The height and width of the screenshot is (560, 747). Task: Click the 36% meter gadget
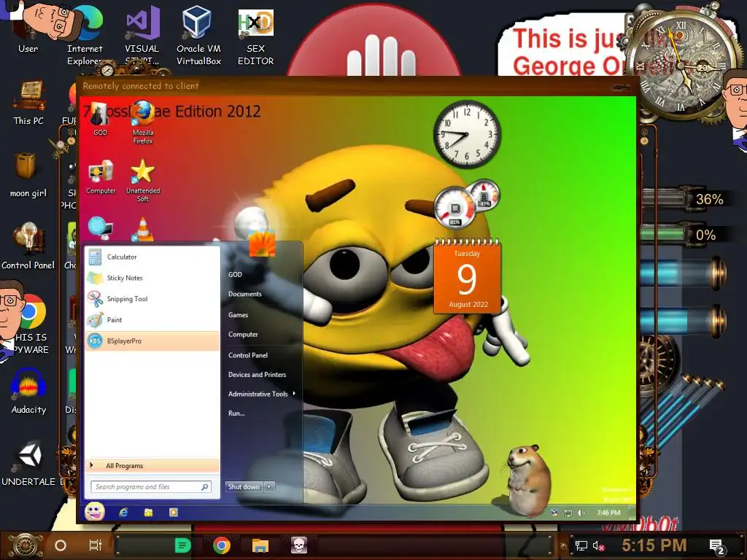[x=686, y=199]
